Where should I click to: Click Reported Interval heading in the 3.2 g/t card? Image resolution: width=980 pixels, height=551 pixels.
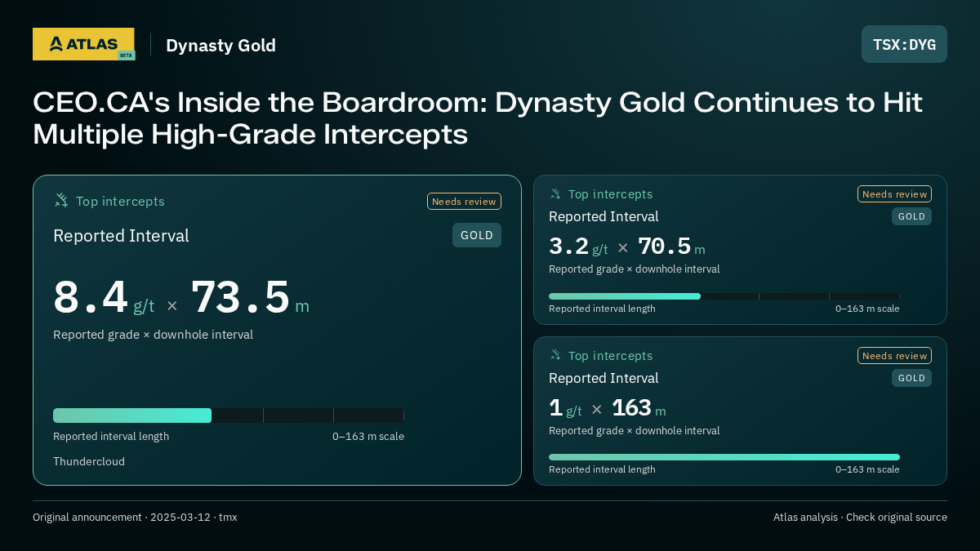[x=604, y=216]
